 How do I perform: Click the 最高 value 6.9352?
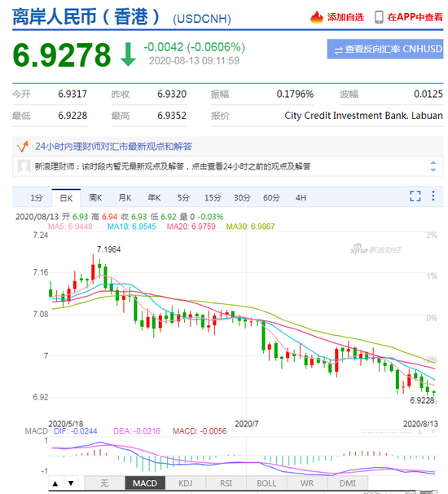[x=172, y=116]
